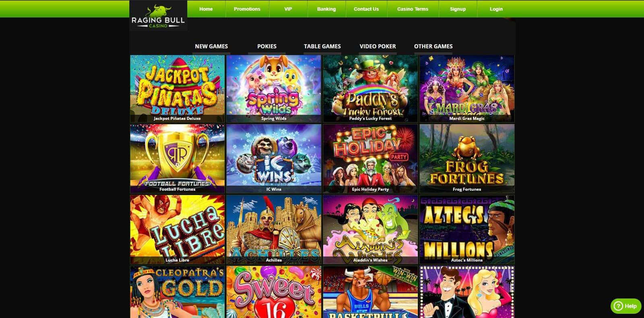Launch the Spring Wilds game tile
This screenshot has height=318, width=644.
coord(274,89)
